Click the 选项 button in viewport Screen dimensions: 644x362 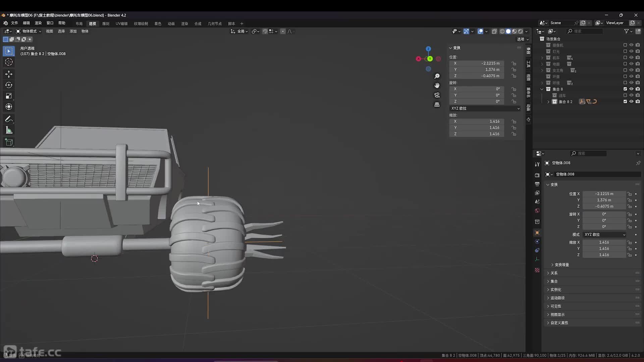click(523, 39)
